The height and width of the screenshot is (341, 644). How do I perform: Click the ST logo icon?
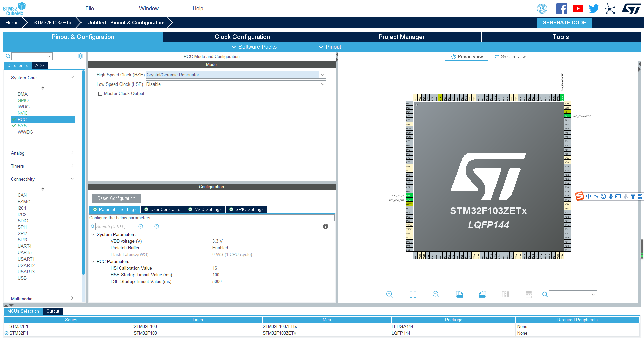pos(631,9)
